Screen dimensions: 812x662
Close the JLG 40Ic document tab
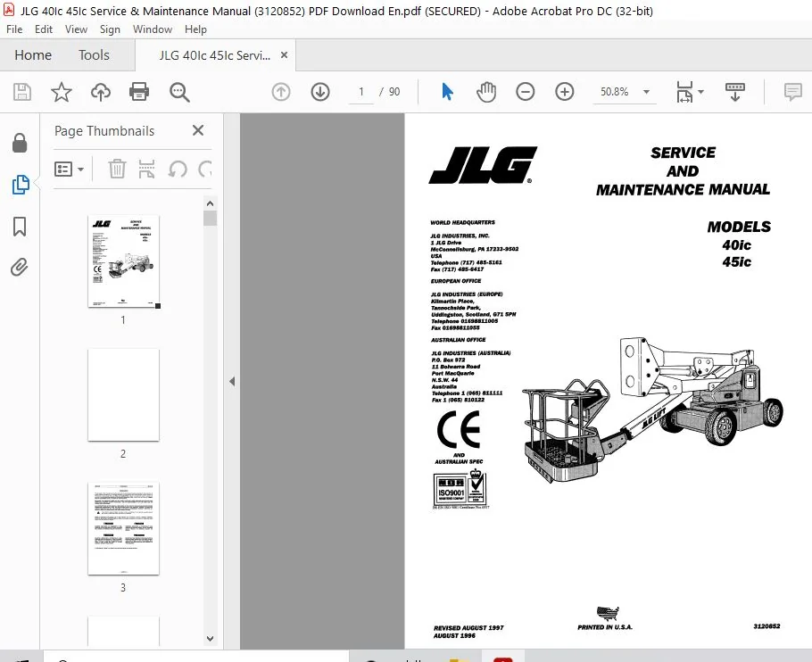pyautogui.click(x=284, y=54)
